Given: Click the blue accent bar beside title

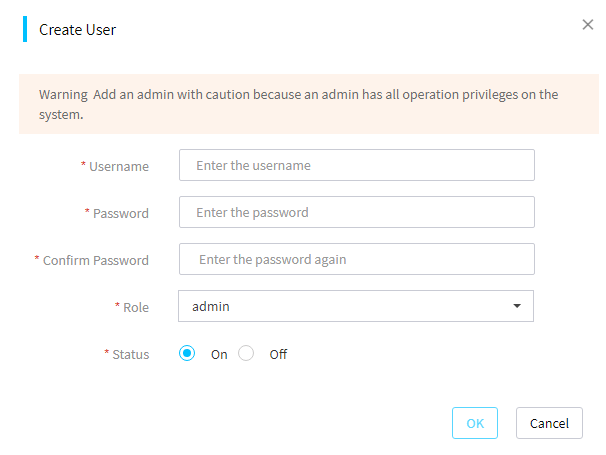Looking at the screenshot, I should (25, 29).
